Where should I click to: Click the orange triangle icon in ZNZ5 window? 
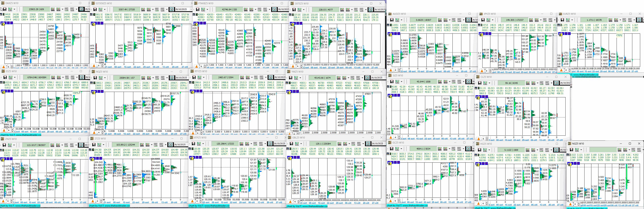point(3,201)
